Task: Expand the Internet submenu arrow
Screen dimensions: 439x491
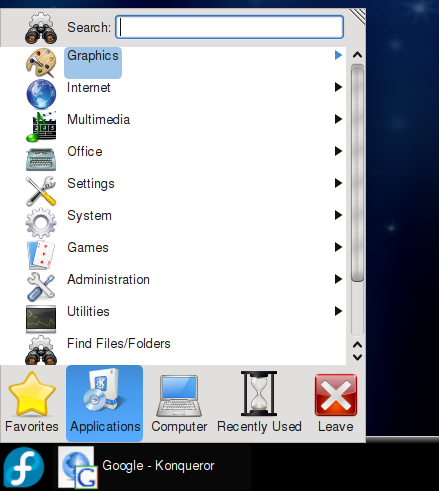Action: (x=338, y=87)
